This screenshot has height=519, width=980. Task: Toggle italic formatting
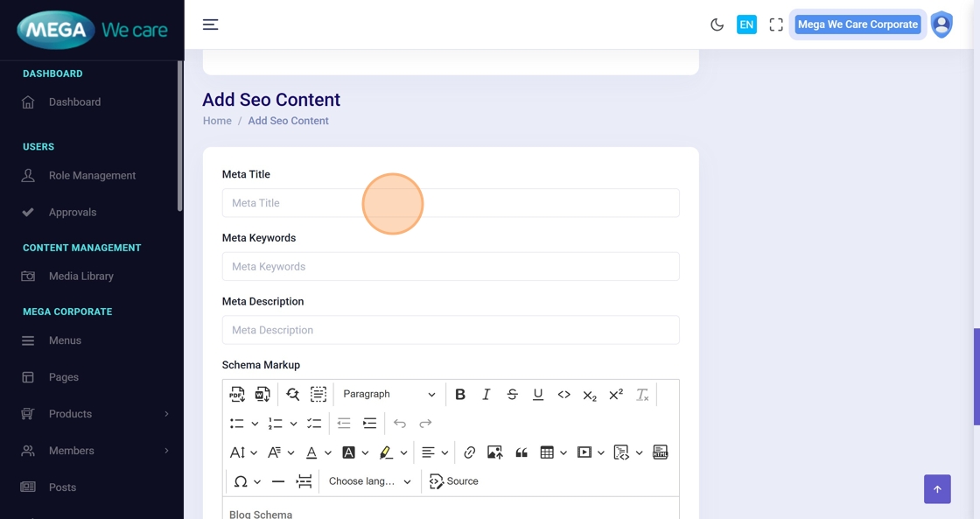(486, 395)
